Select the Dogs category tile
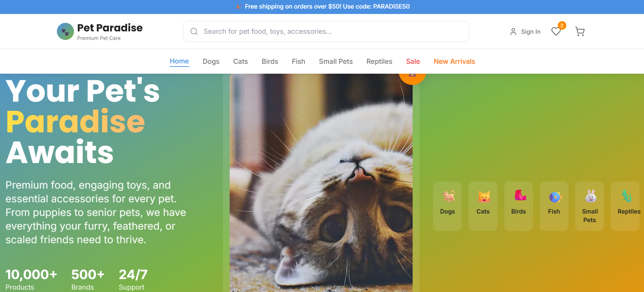 pyautogui.click(x=447, y=206)
